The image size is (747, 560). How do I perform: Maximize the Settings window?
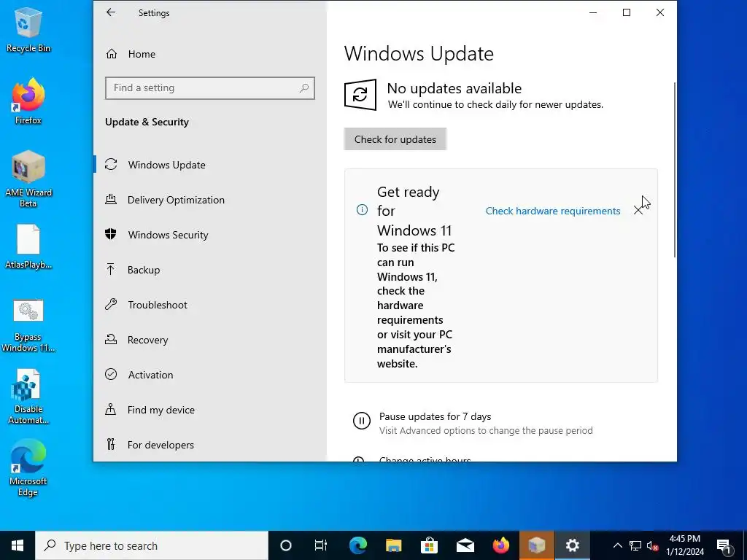point(627,13)
